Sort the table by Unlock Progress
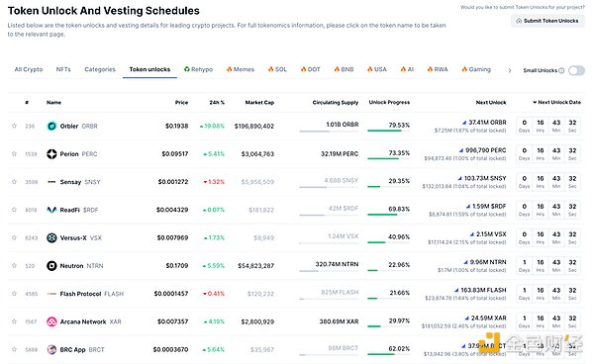Viewport: 594px width, 364px height. pos(389,102)
